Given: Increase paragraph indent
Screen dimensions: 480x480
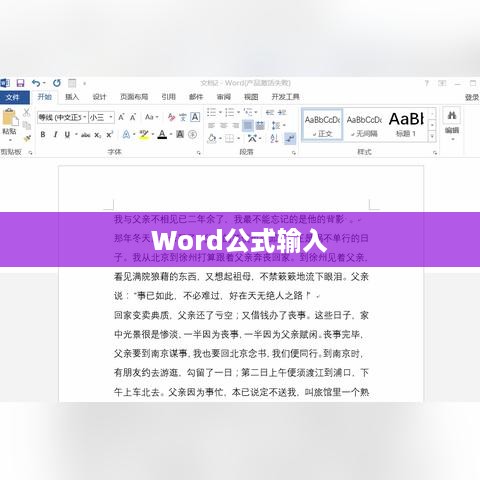Looking at the screenshot, I should [x=282, y=112].
